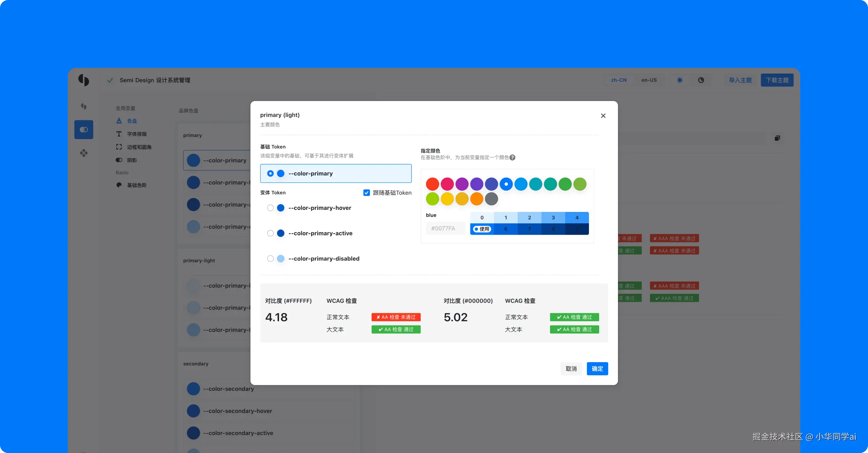Select the --color-primary-hover radio button
This screenshot has width=868, height=453.
(x=270, y=208)
